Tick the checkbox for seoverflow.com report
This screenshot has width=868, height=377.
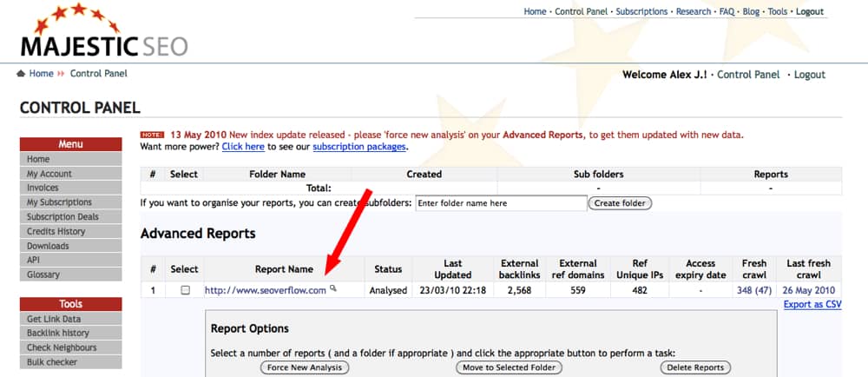tap(186, 290)
